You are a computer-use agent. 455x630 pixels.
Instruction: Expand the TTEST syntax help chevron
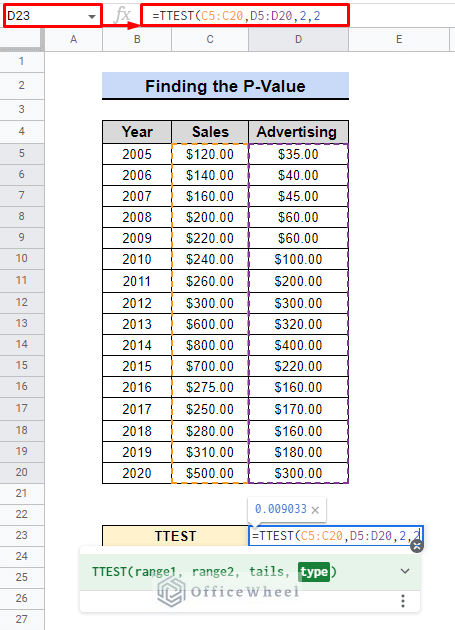pos(405,571)
